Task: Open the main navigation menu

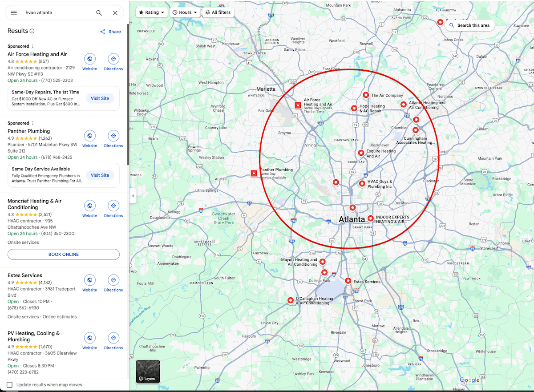Action: [x=14, y=12]
